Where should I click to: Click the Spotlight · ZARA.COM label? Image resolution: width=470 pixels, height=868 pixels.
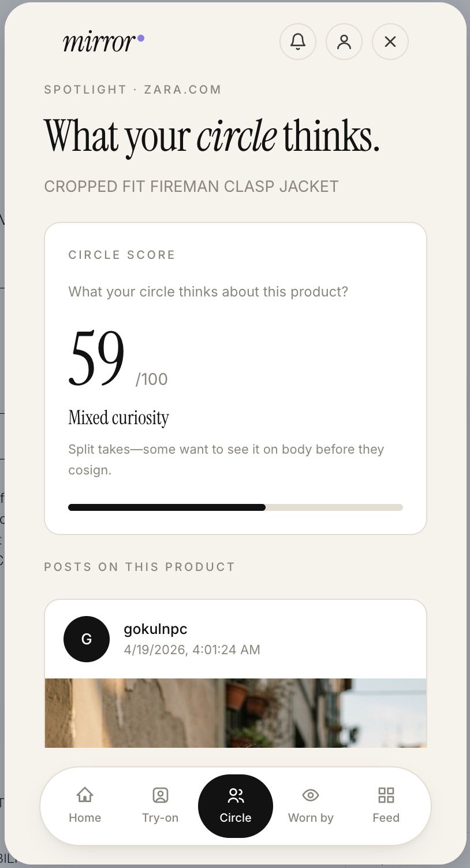[x=133, y=90]
